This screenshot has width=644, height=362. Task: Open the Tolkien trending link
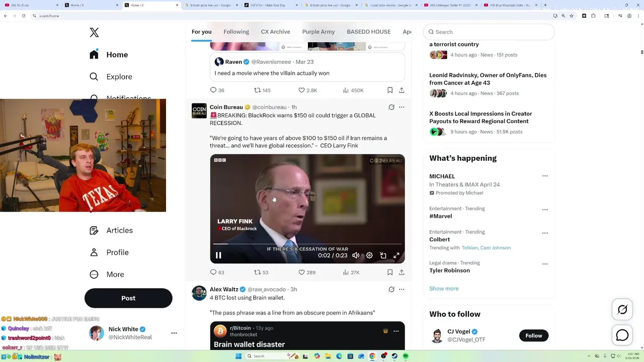point(469,248)
